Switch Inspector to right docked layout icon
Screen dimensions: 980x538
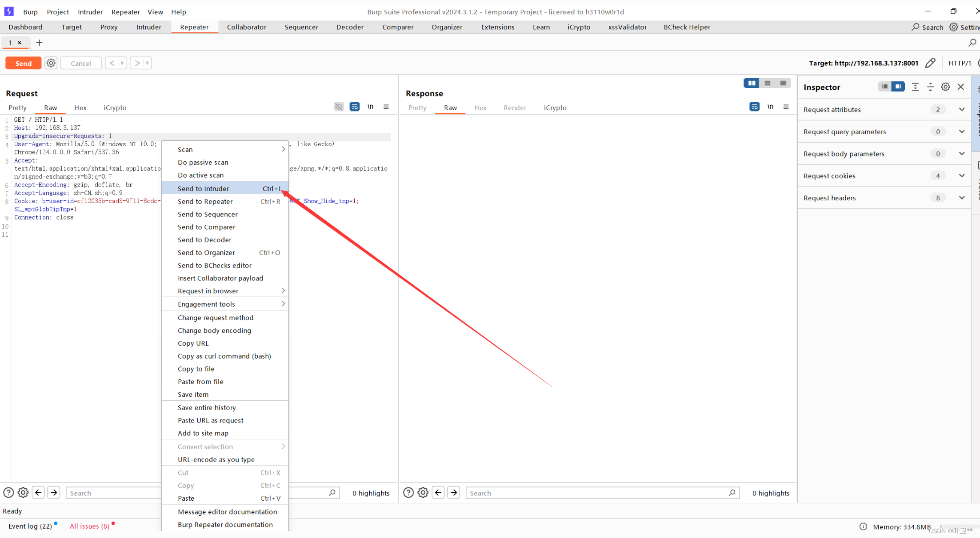pos(898,87)
